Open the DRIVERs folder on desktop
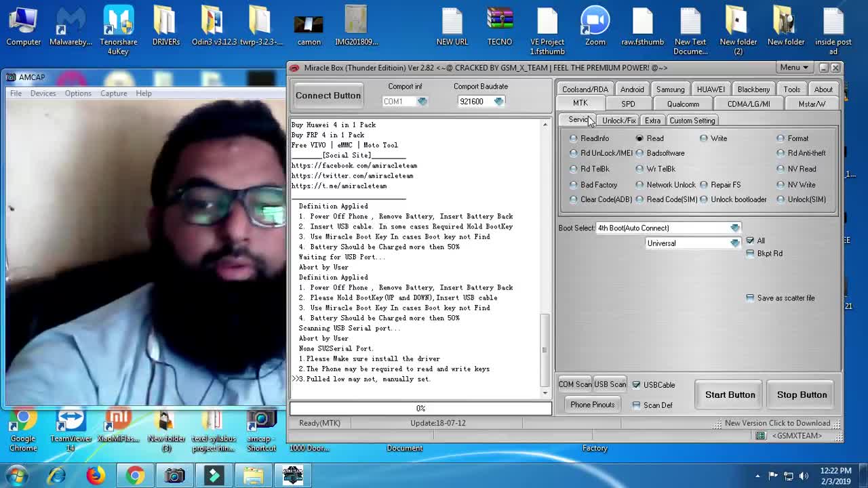Viewport: 868px width, 488px height. (x=166, y=27)
